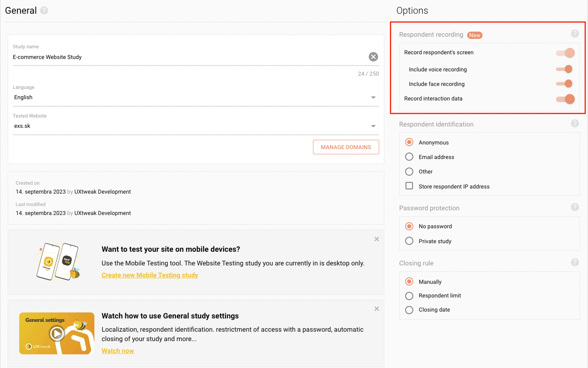Toggle Include voice recording switch
The image size is (588, 368).
(565, 69)
